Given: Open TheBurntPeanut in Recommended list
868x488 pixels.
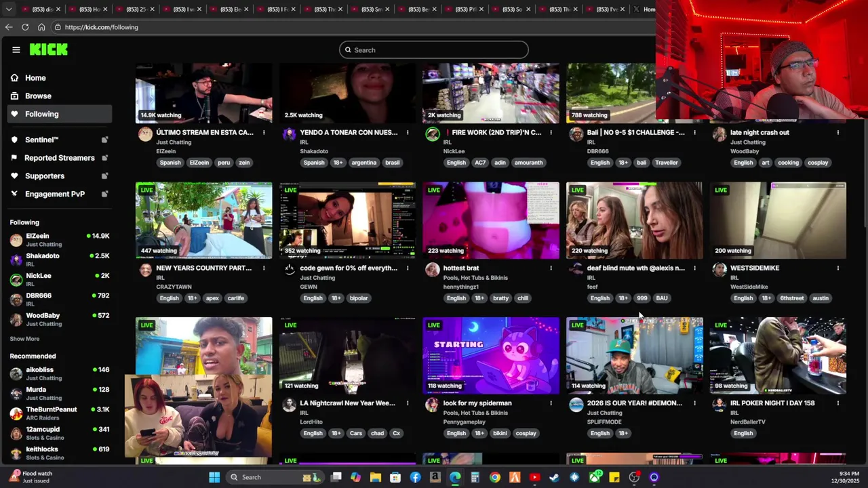Looking at the screenshot, I should pyautogui.click(x=60, y=413).
